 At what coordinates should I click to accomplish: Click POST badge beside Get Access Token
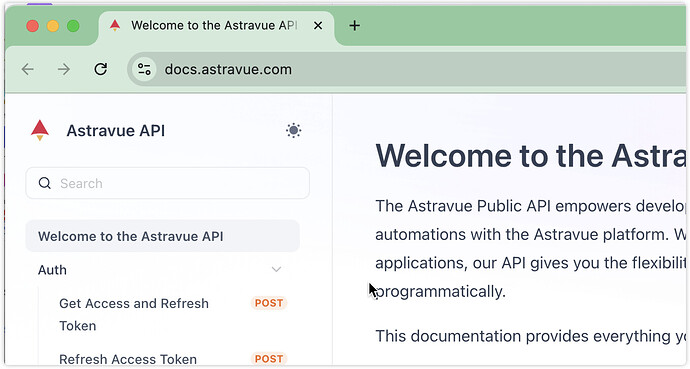pos(269,303)
